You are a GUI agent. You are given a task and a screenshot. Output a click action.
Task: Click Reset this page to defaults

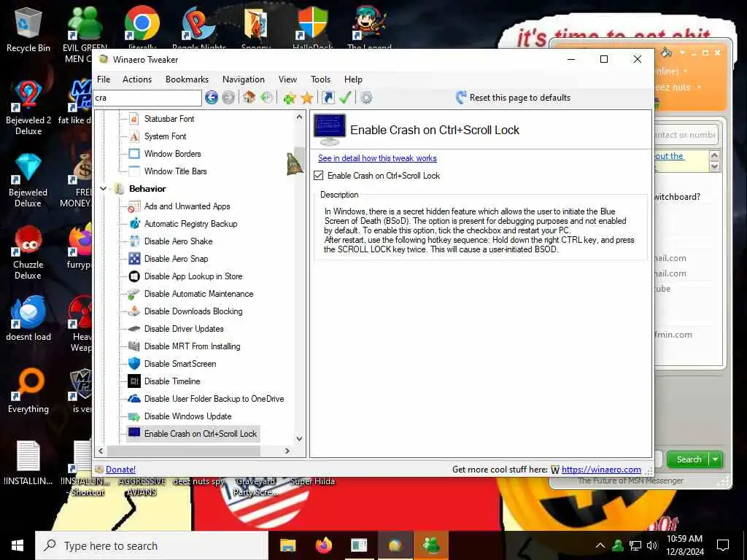coord(513,98)
